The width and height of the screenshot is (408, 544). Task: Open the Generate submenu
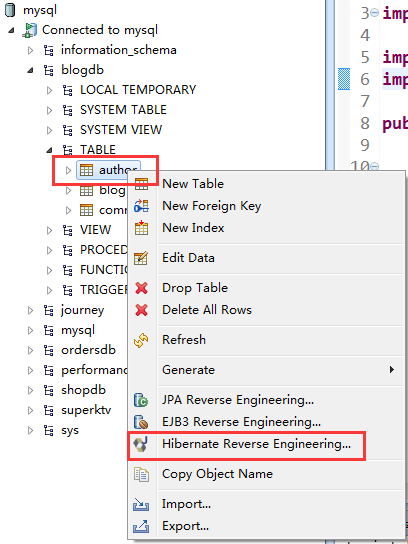266,370
